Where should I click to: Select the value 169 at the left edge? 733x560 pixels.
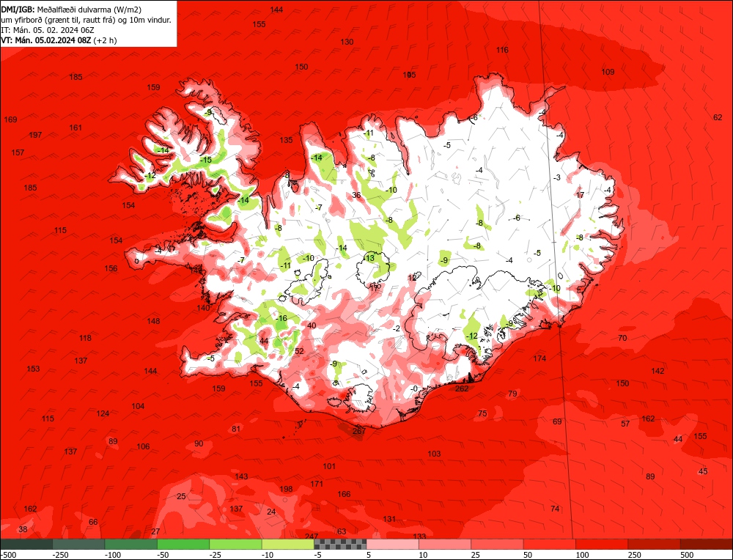click(10, 119)
